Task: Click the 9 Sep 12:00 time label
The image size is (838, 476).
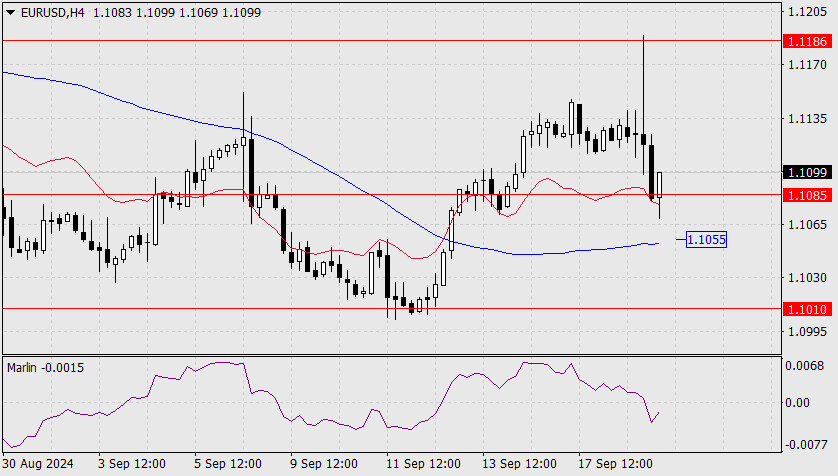Action: [x=324, y=464]
